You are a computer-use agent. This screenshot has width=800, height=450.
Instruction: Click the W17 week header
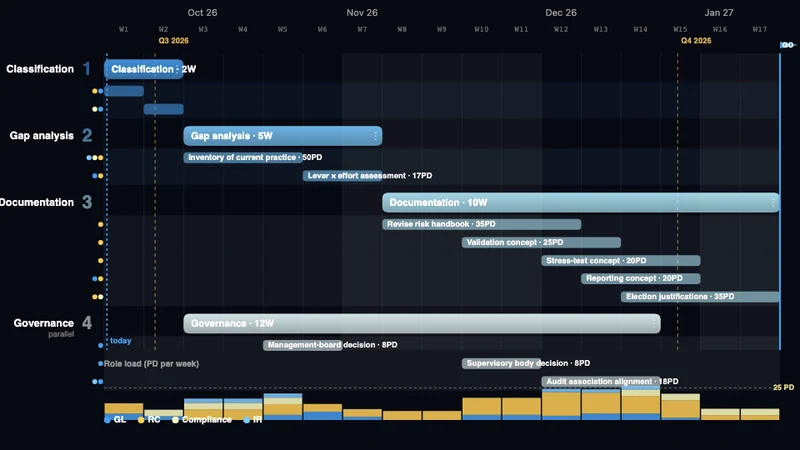click(760, 30)
